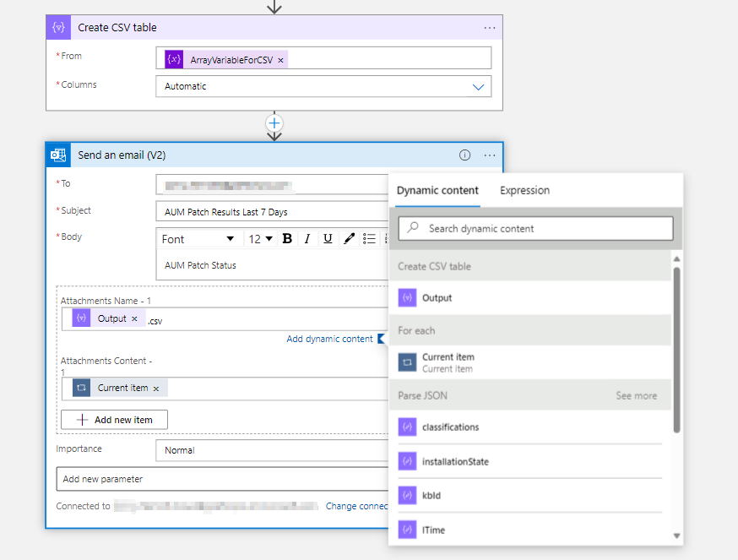The height and width of the screenshot is (560, 738).
Task: Click the Outlook Send an email icon
Action: click(x=58, y=155)
